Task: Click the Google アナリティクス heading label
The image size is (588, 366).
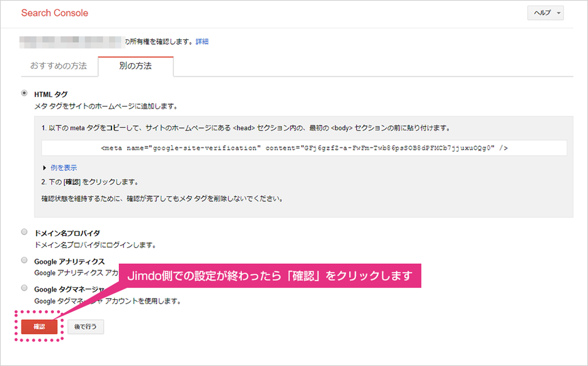Action: click(x=69, y=261)
